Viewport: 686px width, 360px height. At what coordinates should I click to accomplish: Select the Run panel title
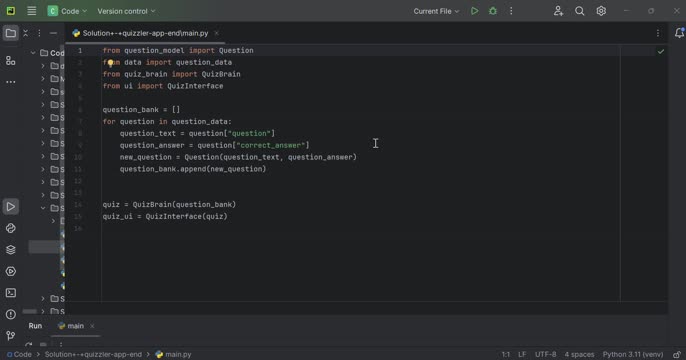(x=35, y=326)
